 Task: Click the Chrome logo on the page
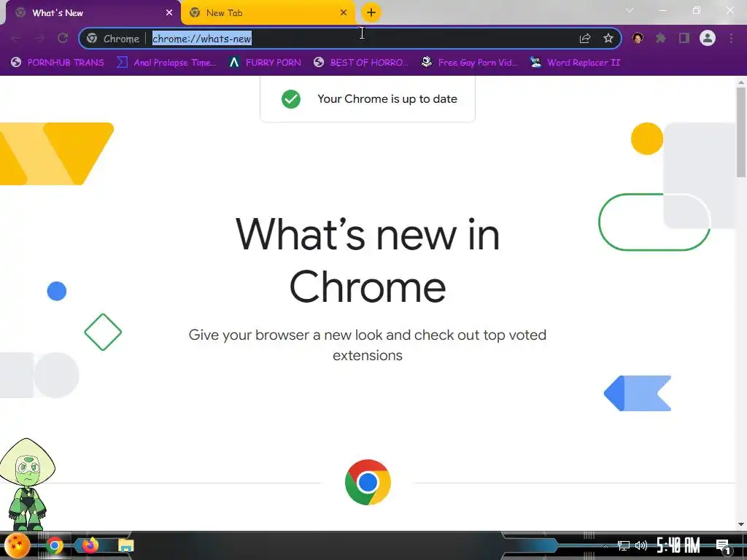(x=368, y=482)
